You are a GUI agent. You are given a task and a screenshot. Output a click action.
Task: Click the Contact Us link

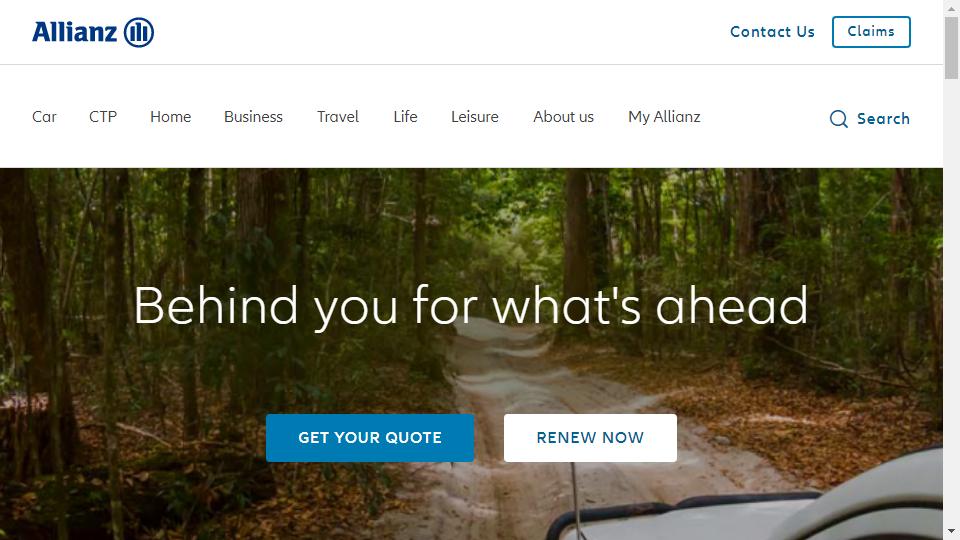tap(772, 32)
